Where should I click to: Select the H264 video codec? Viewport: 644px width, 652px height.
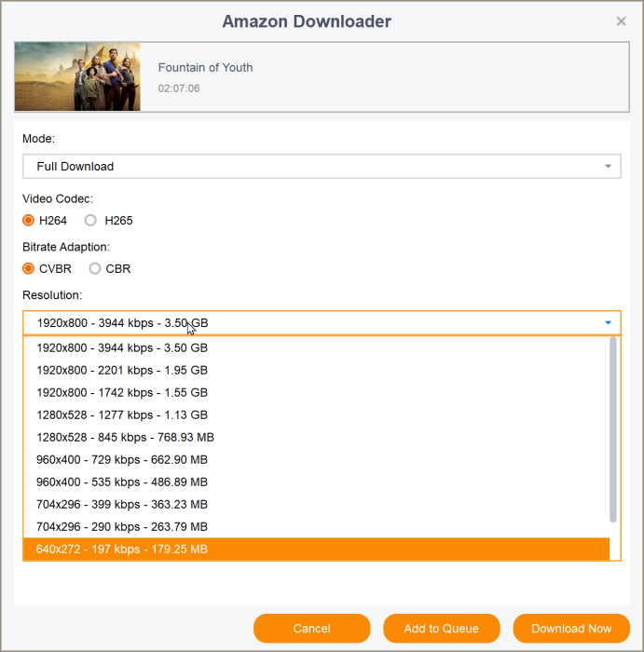pyautogui.click(x=29, y=221)
